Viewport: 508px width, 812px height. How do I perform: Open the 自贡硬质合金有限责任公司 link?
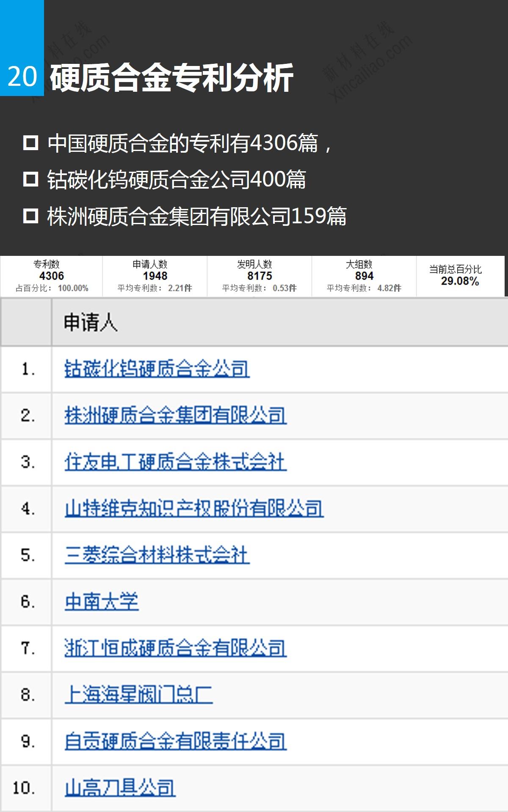pos(175,741)
